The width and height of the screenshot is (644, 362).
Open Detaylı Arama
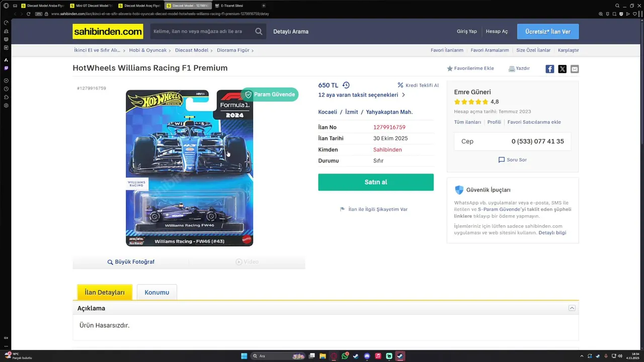click(291, 31)
